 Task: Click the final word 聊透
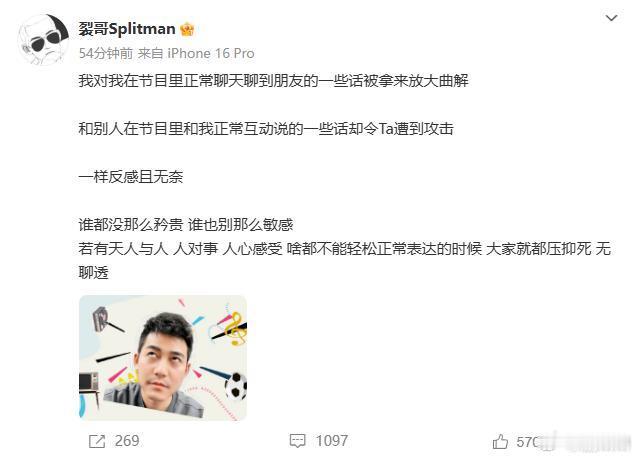(x=93, y=273)
